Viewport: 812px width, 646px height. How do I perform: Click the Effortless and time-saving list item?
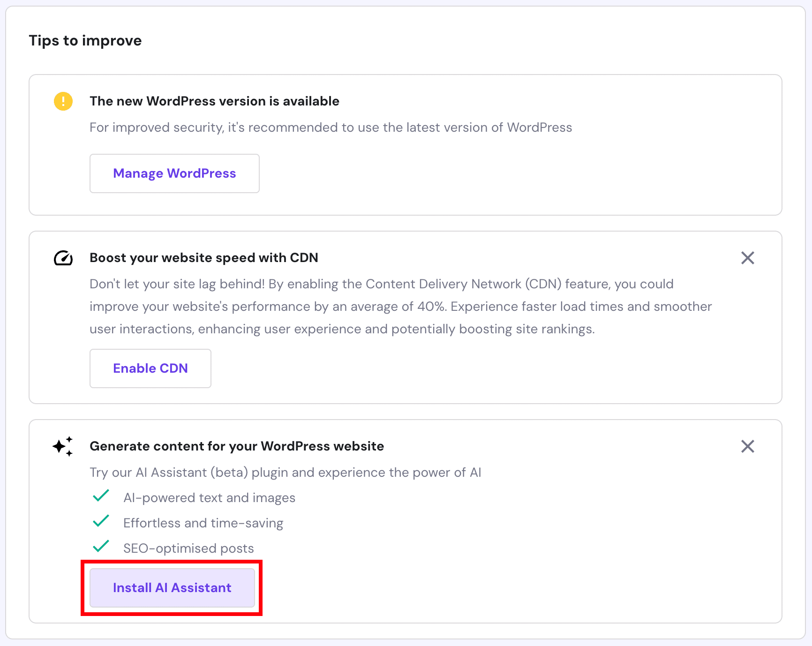pyautogui.click(x=203, y=523)
